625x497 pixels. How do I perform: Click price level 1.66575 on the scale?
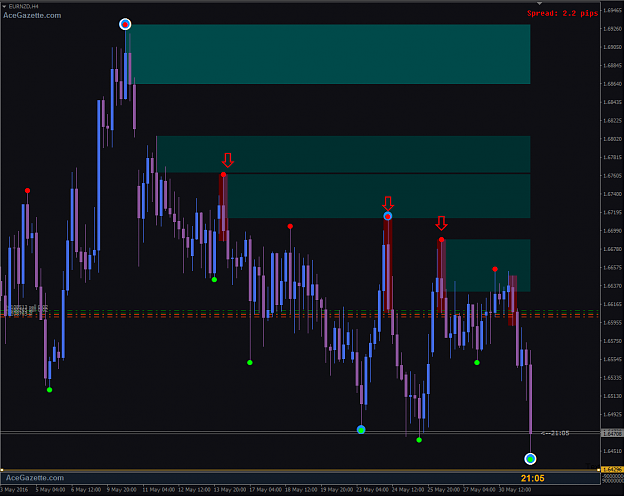(x=613, y=267)
